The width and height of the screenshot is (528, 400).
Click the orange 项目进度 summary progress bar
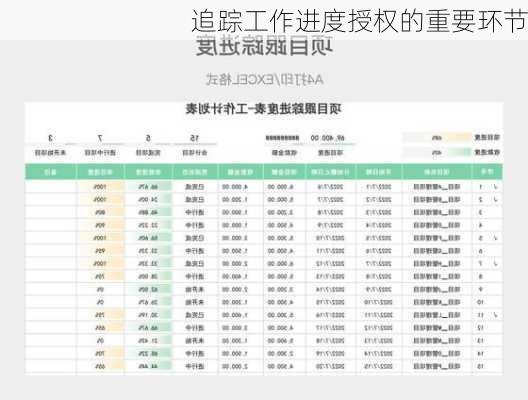pos(437,137)
